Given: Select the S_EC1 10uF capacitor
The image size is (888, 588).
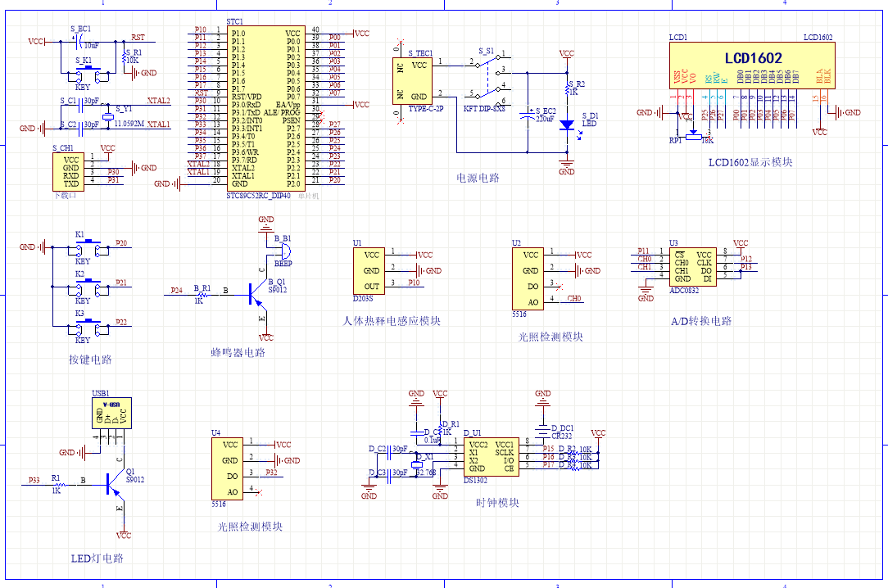Looking at the screenshot, I should click(76, 41).
